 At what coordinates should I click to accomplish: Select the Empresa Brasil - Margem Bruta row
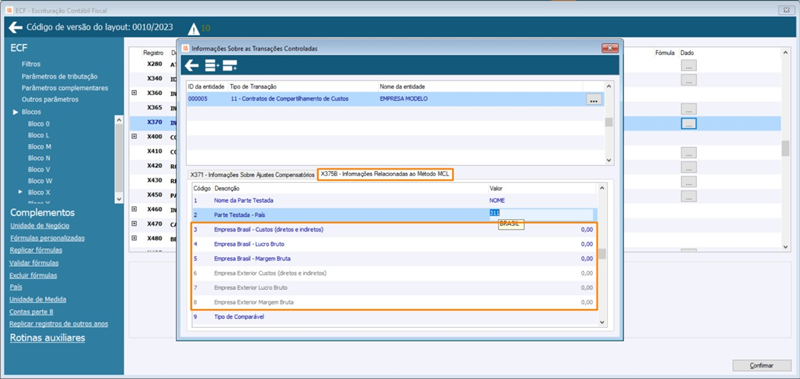pyautogui.click(x=394, y=259)
